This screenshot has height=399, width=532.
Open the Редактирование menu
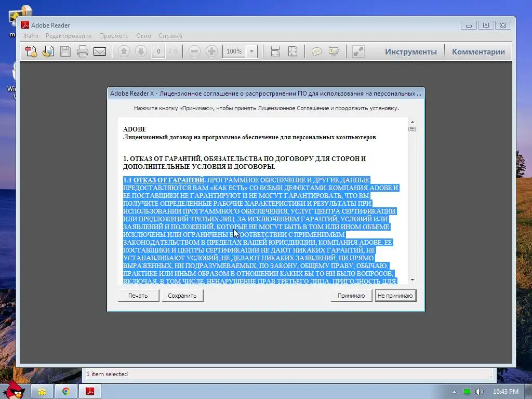(69, 36)
